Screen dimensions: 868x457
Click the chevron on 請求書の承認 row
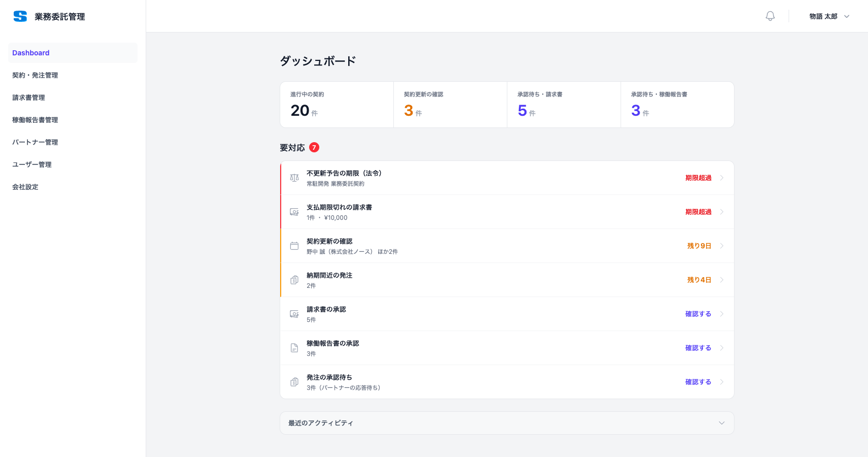pos(722,314)
